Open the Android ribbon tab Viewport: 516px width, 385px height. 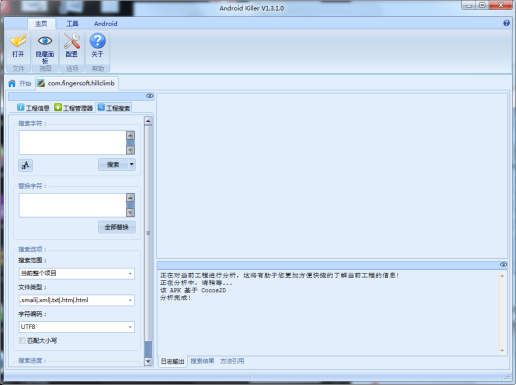(x=105, y=24)
